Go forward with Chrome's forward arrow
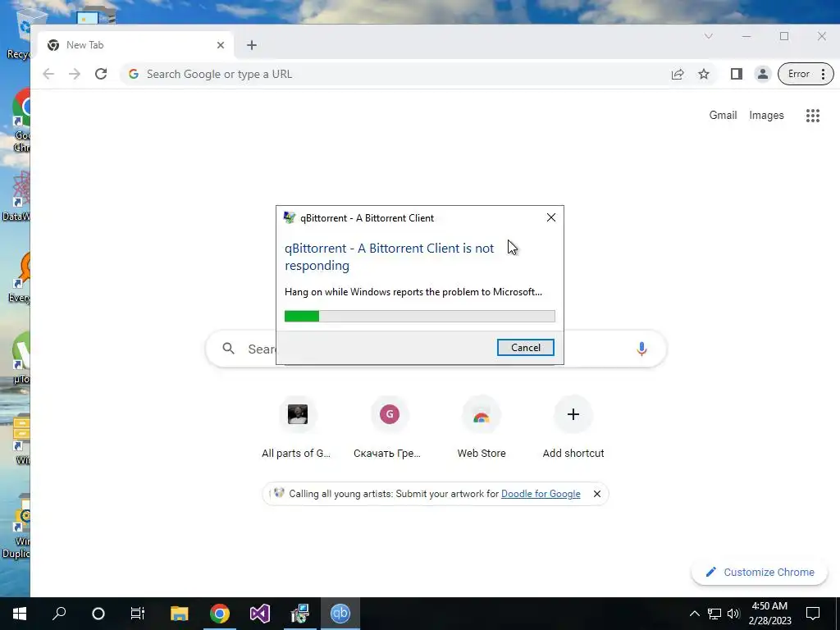The width and height of the screenshot is (840, 630). (75, 74)
